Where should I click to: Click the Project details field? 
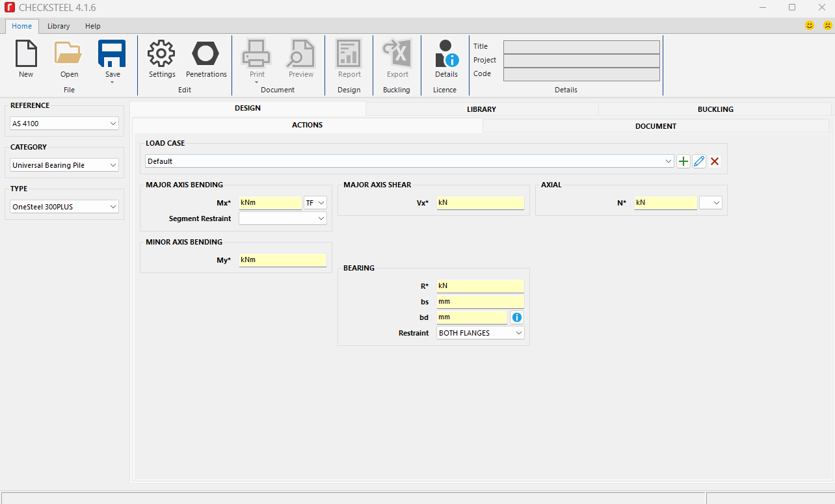(581, 60)
